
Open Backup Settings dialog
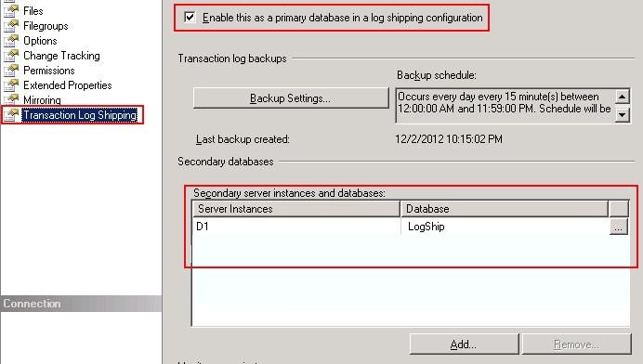[x=291, y=98]
